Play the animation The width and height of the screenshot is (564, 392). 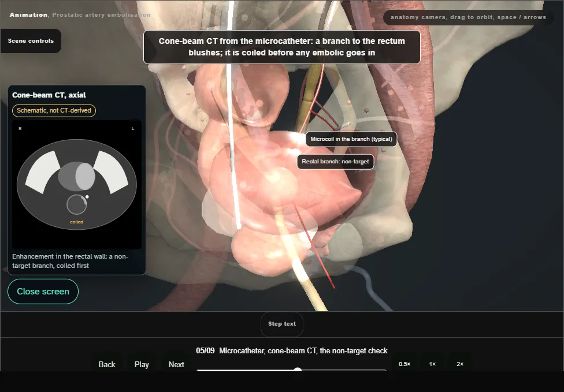tap(142, 364)
